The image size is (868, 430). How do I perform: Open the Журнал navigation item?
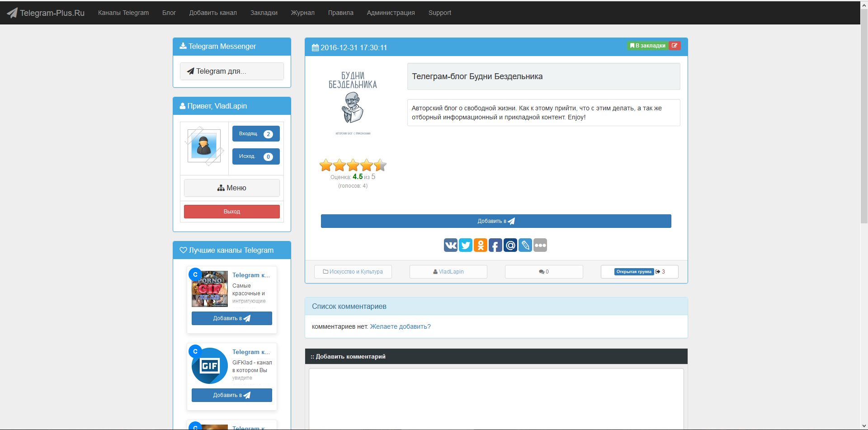click(302, 13)
